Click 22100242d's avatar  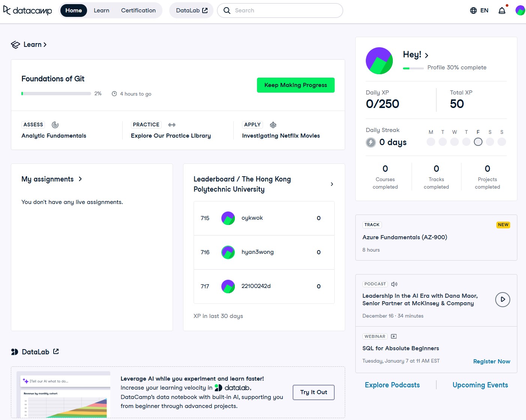coord(228,286)
